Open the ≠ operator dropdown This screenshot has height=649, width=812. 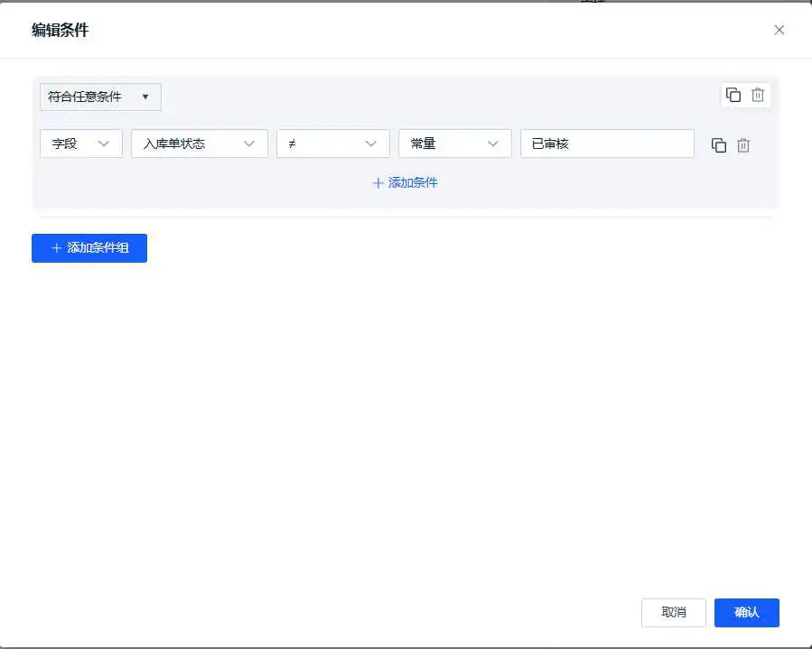pos(332,143)
